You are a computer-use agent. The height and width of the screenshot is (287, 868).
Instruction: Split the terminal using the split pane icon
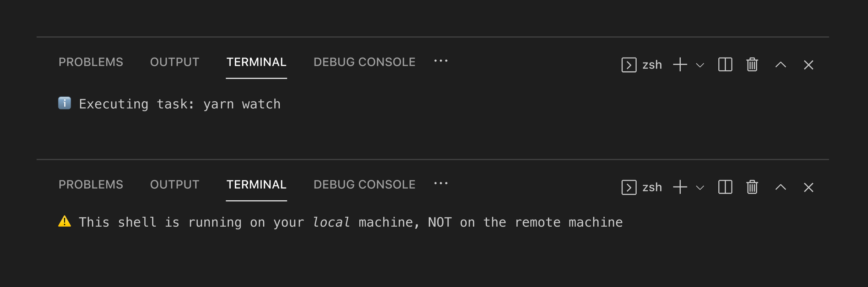(725, 65)
